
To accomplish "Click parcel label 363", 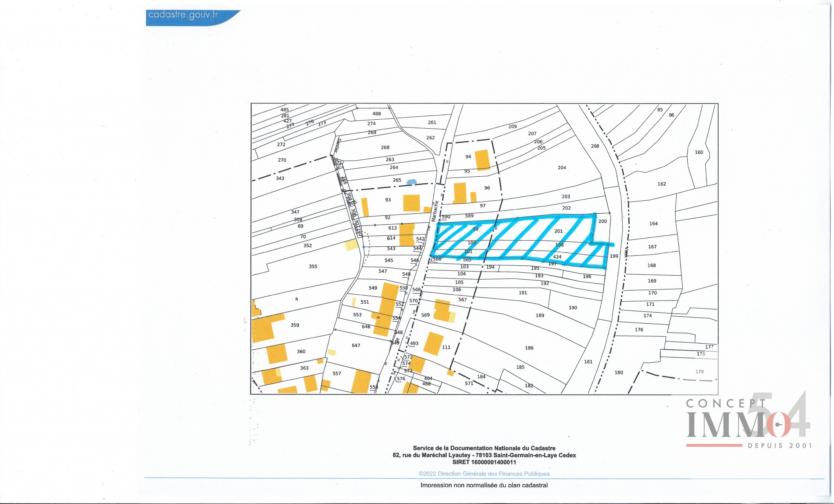I will [x=304, y=368].
